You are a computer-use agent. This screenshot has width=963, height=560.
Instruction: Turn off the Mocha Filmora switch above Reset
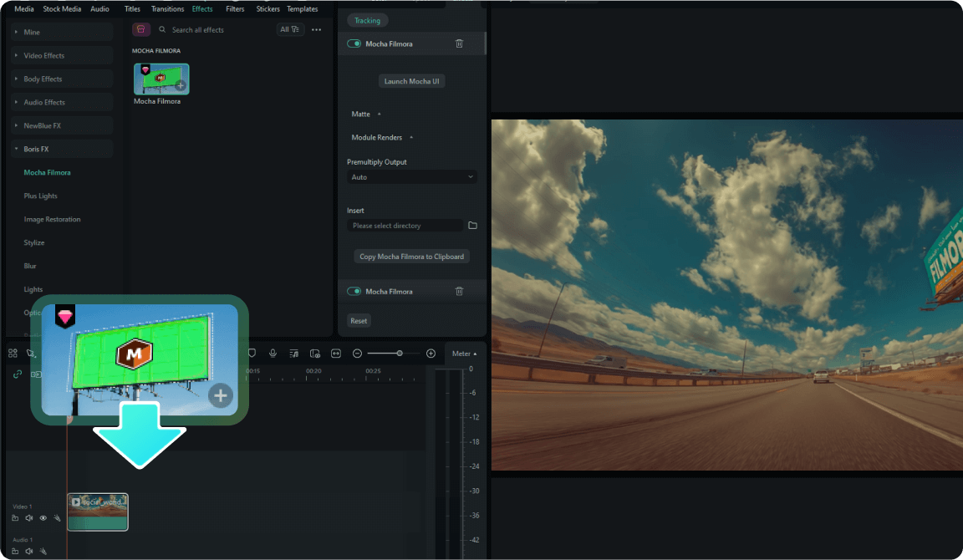(x=354, y=291)
